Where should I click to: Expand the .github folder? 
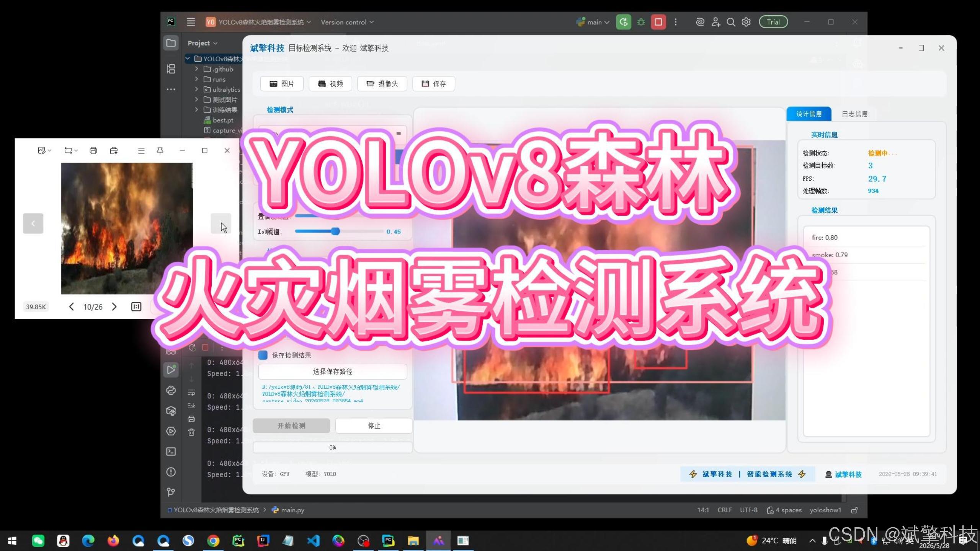point(196,69)
